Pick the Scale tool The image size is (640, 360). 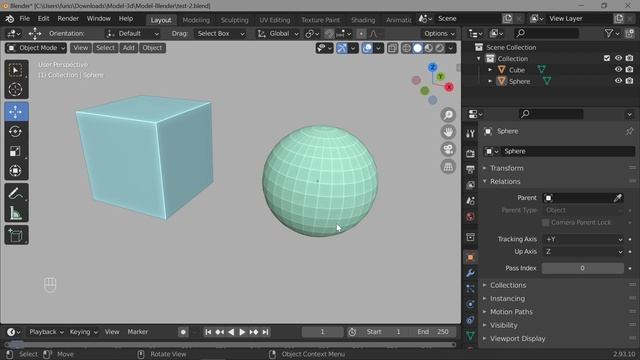tap(16, 151)
